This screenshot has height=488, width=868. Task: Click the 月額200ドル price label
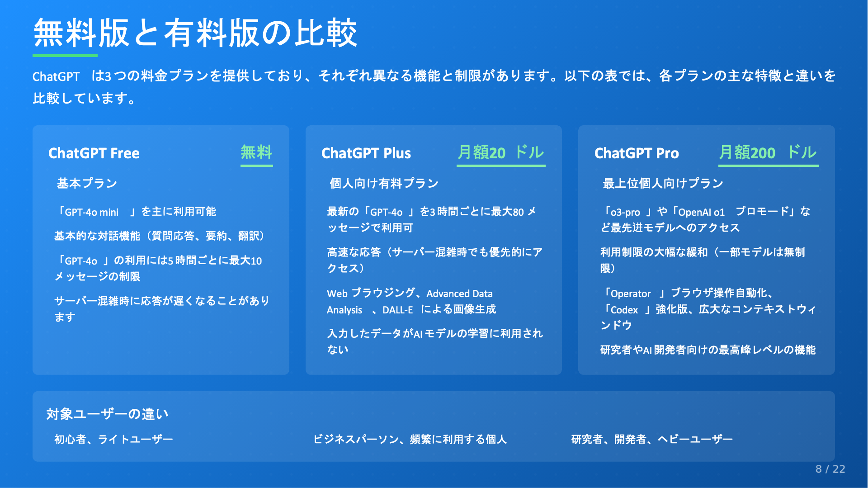point(768,152)
